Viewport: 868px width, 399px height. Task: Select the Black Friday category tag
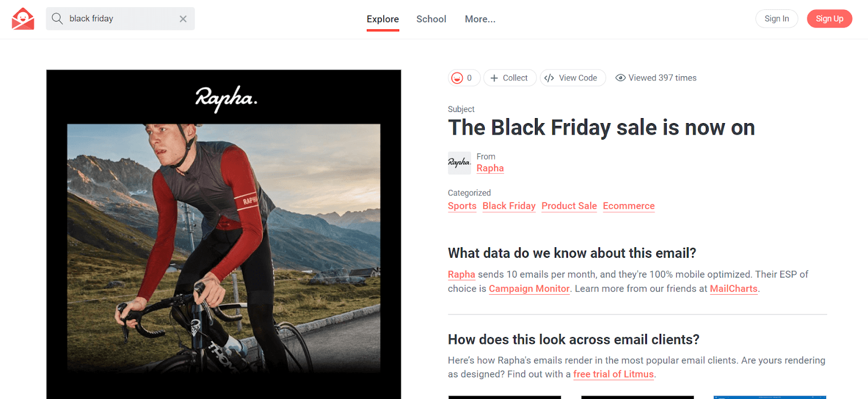509,206
